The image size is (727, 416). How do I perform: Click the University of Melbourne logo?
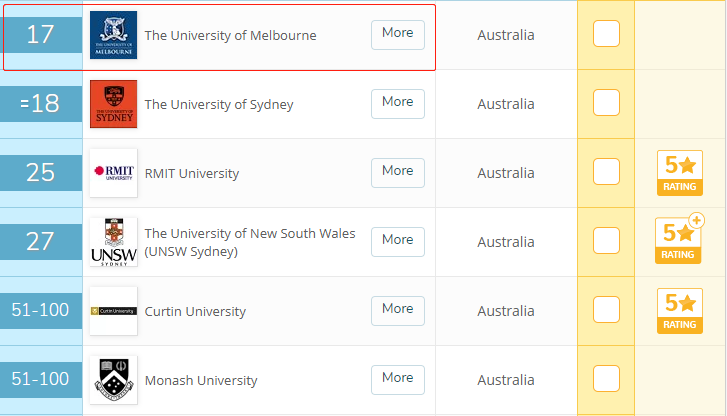pyautogui.click(x=114, y=35)
